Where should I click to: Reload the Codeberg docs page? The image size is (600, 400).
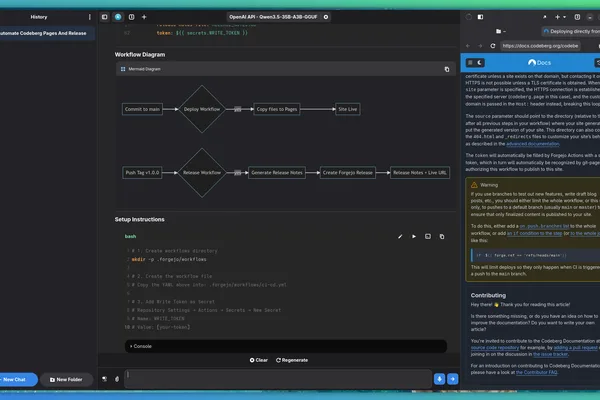(x=493, y=46)
